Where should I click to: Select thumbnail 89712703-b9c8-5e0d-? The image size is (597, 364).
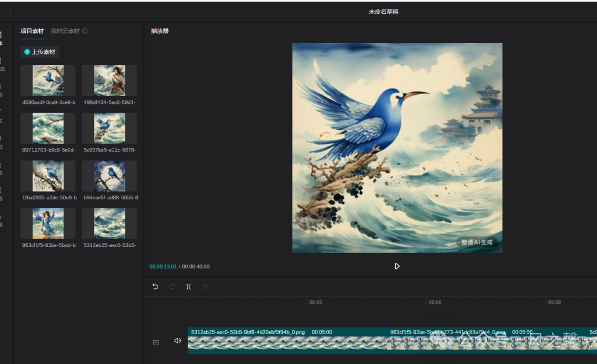(x=48, y=128)
